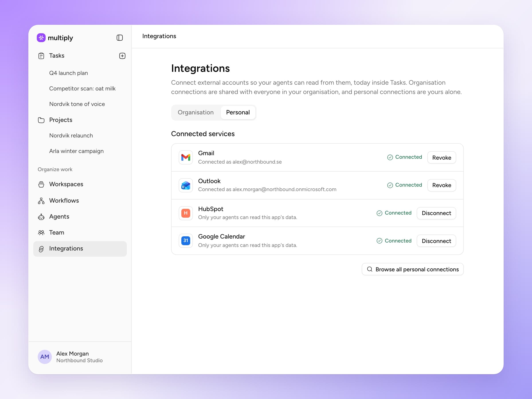532x399 pixels.
Task: Click the Agents robot icon
Action: coord(41,217)
